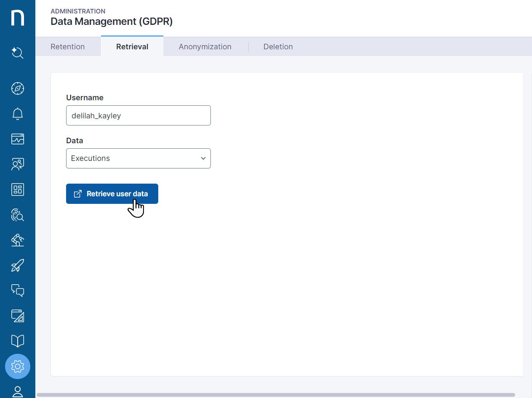Click the user profile icon
Image resolution: width=532 pixels, height=398 pixels.
[18, 391]
